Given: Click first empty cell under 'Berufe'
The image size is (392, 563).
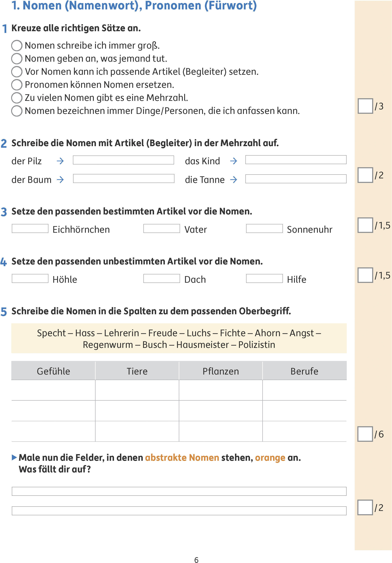Looking at the screenshot, I should click(305, 390).
